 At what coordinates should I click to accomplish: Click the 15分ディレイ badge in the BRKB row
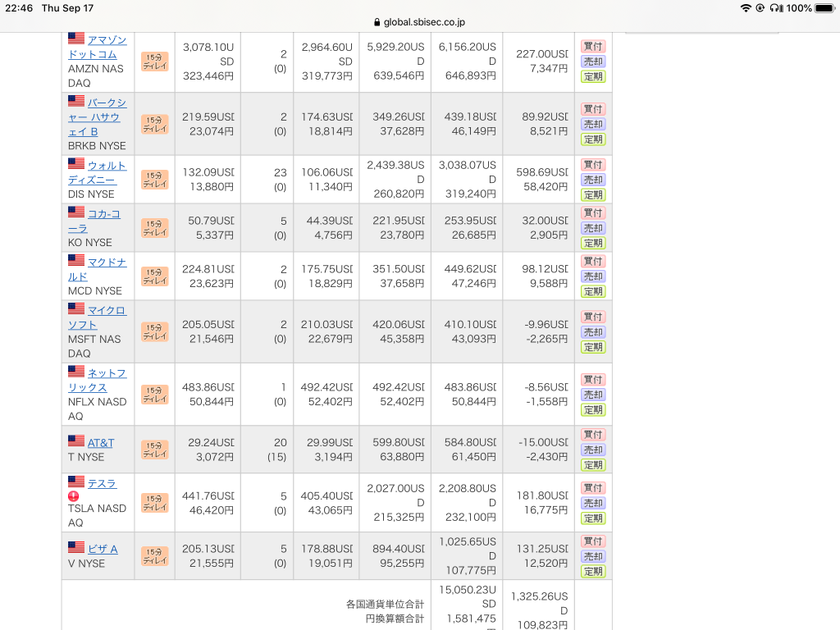155,125
